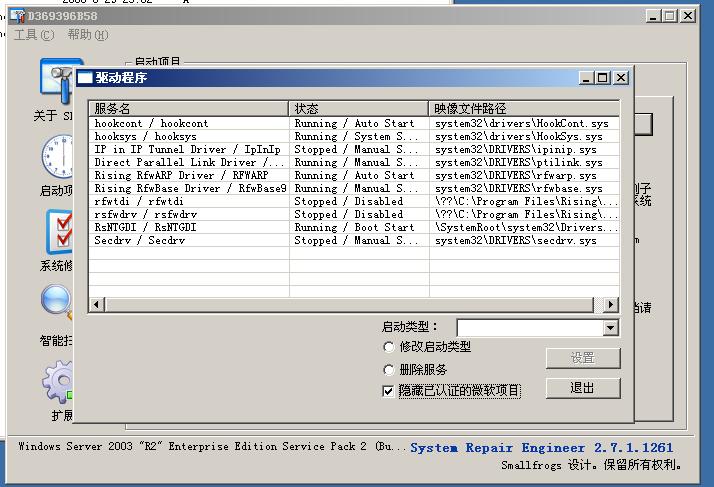Open the extensions gear icon
714x487 pixels.
(58, 382)
